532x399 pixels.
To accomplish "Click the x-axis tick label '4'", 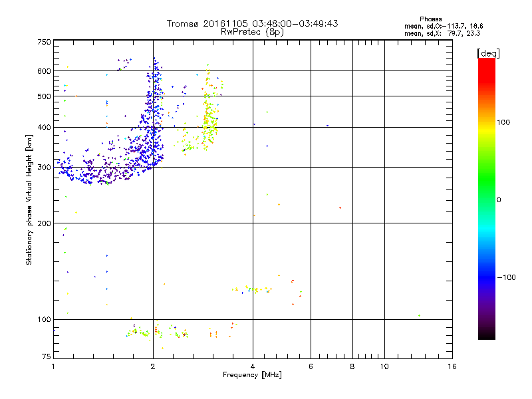I will 253,366.
